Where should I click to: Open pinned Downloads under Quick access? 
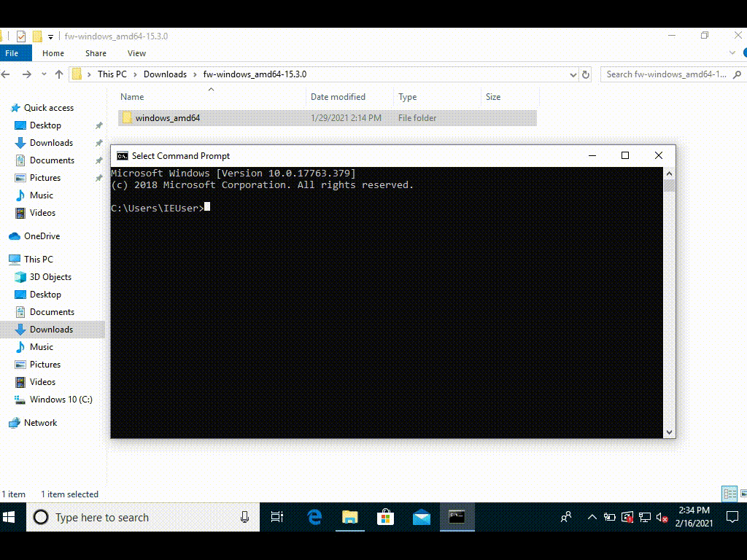click(51, 143)
